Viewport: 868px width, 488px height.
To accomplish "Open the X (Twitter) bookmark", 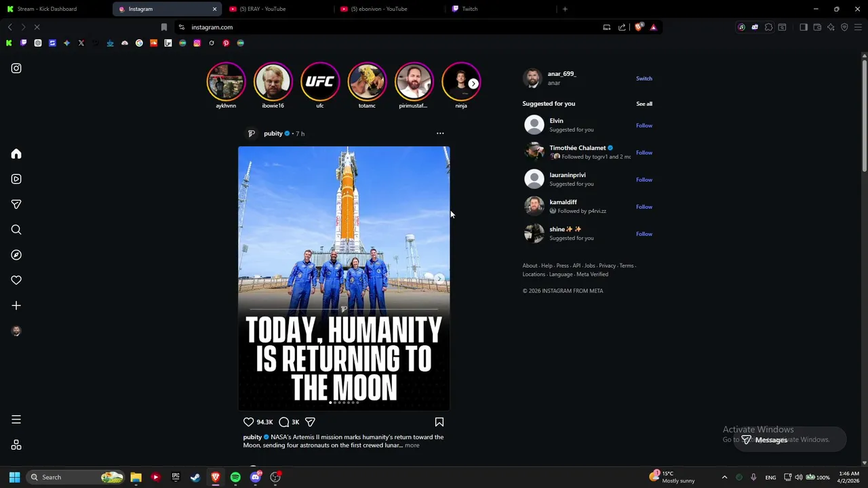I will click(x=81, y=43).
